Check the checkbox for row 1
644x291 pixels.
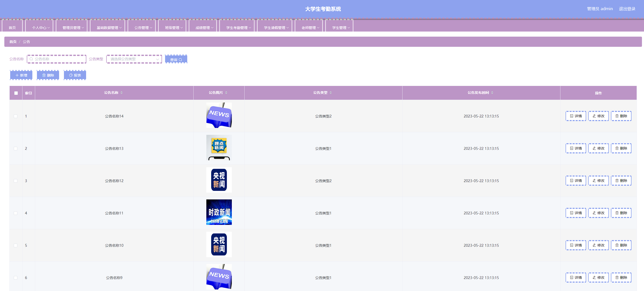click(16, 116)
